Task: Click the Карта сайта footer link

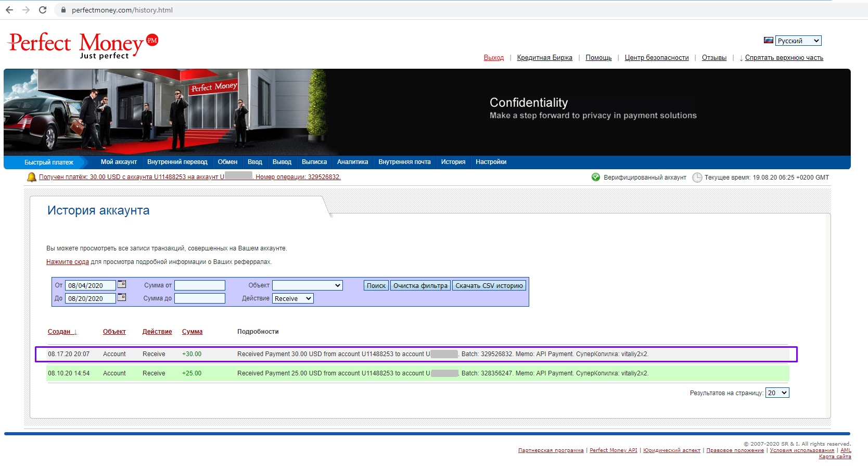Action: tap(835, 457)
